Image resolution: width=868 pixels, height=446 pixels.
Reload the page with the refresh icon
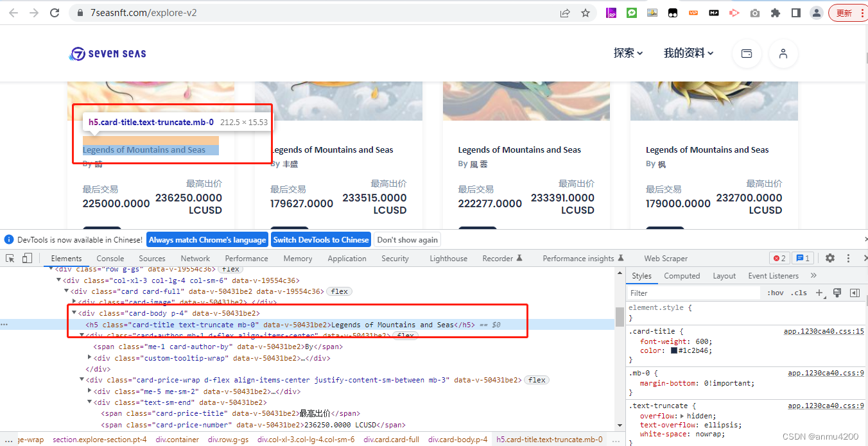[55, 13]
